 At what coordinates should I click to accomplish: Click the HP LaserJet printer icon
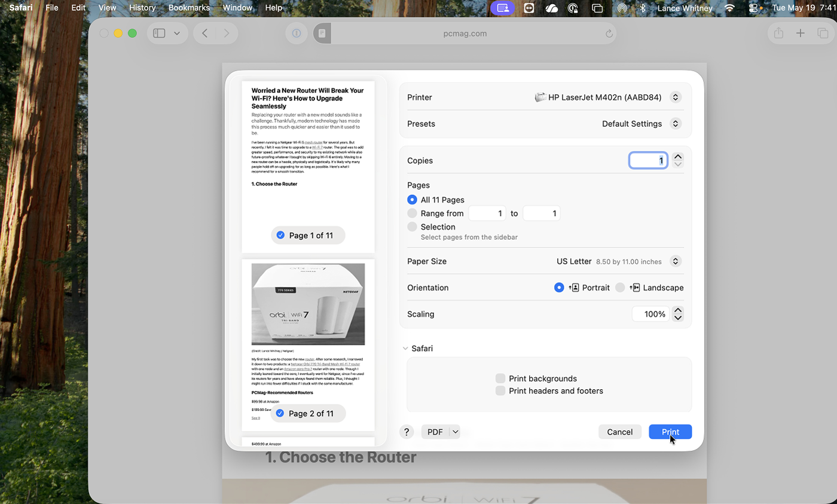point(540,97)
